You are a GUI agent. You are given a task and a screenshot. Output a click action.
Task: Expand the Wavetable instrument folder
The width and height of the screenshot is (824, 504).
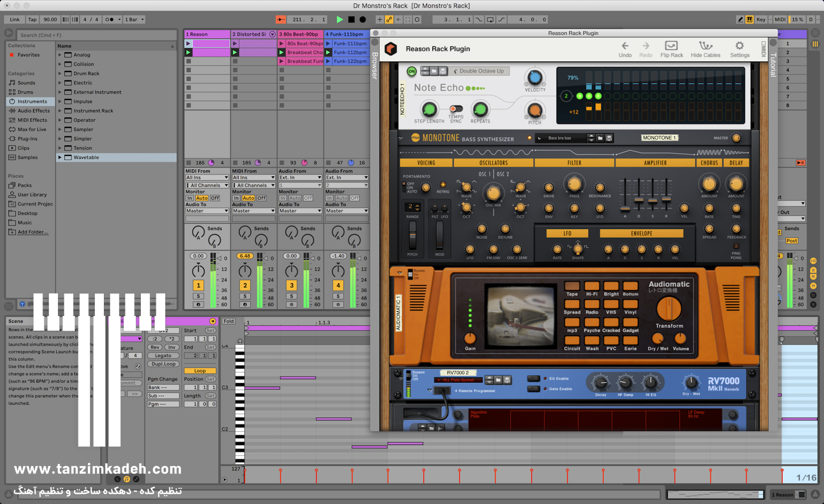tap(60, 157)
